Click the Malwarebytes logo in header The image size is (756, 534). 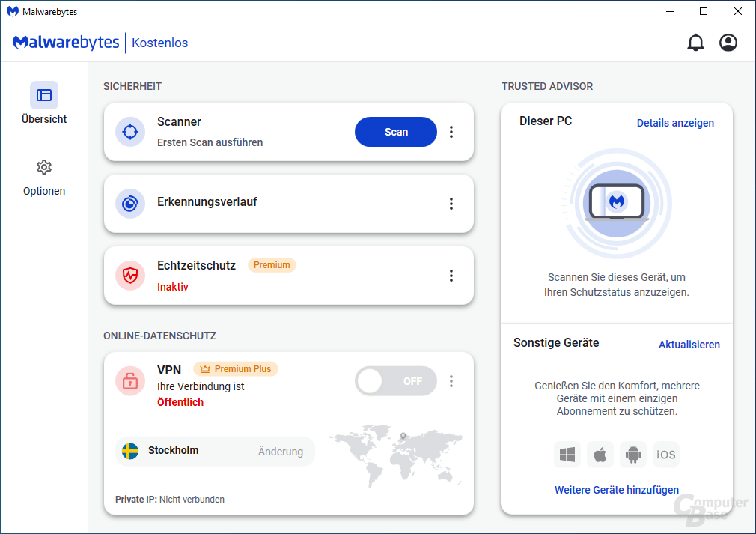click(x=66, y=43)
